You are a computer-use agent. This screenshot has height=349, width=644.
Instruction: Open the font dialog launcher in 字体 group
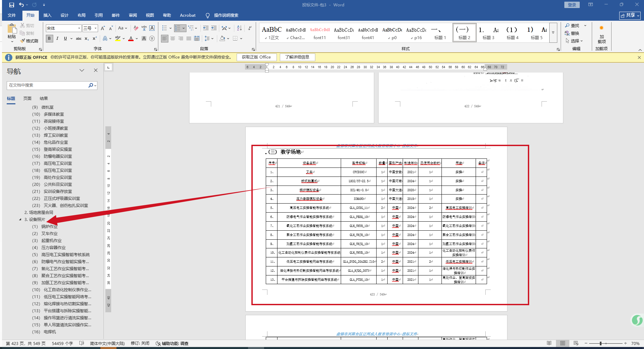tap(156, 49)
